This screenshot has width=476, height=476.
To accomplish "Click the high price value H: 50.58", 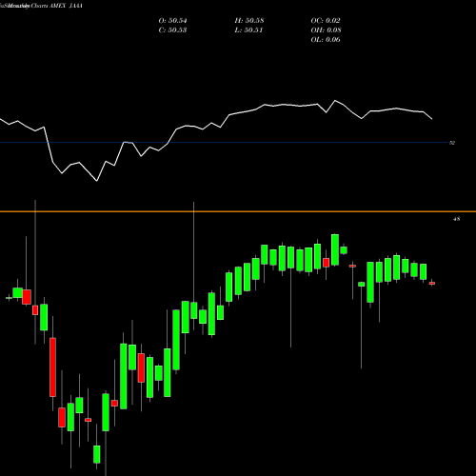I will click(249, 21).
